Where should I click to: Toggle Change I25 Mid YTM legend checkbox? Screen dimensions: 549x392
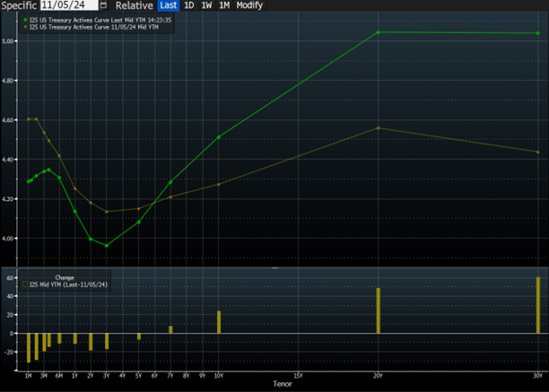pyautogui.click(x=25, y=284)
